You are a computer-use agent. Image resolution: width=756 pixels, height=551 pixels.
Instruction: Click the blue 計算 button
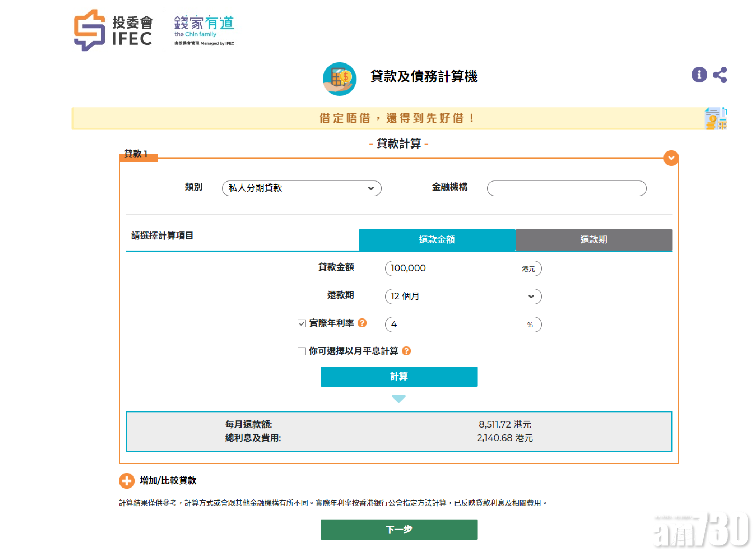(x=399, y=377)
